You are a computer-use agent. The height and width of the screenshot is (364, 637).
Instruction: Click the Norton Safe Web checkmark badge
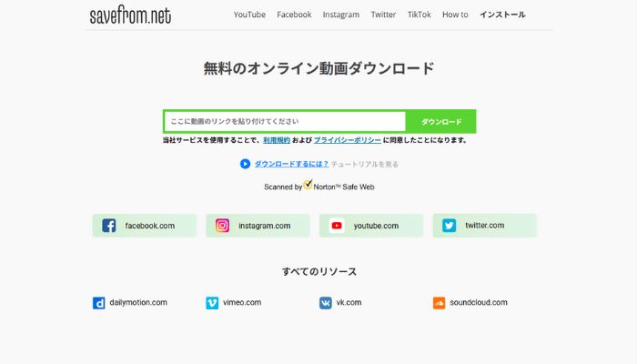coord(308,184)
